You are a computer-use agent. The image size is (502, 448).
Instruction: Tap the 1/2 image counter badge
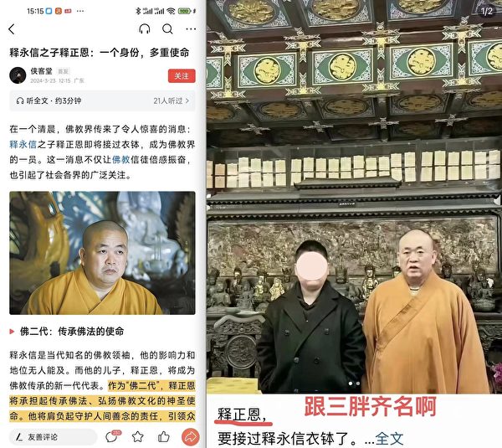487,11
